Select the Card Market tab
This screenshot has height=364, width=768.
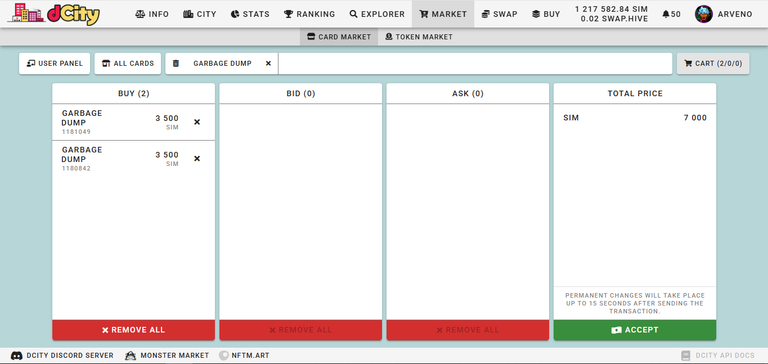[x=339, y=37]
